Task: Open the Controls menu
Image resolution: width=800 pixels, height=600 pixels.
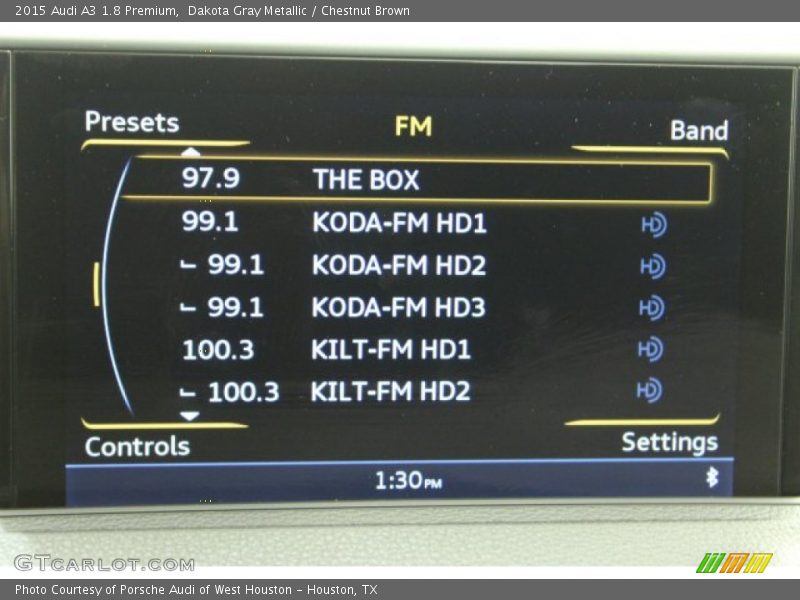Action: click(x=137, y=446)
